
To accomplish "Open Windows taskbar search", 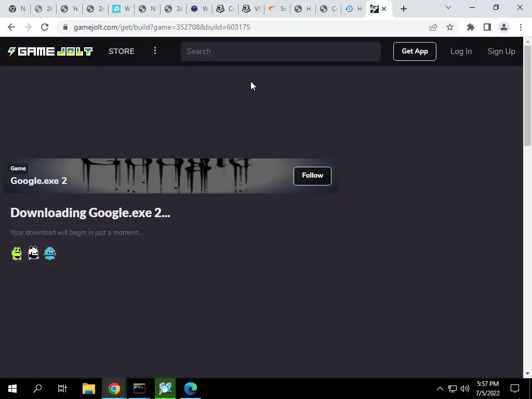I will [37, 389].
